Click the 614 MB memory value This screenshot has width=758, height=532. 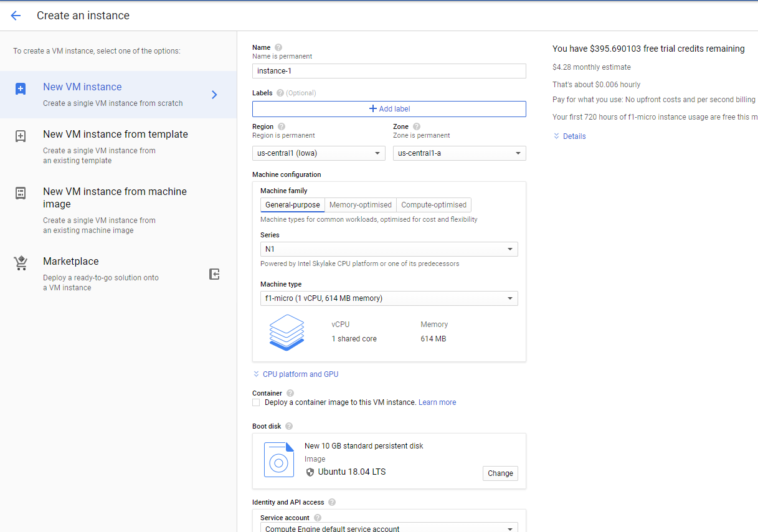pyautogui.click(x=433, y=339)
